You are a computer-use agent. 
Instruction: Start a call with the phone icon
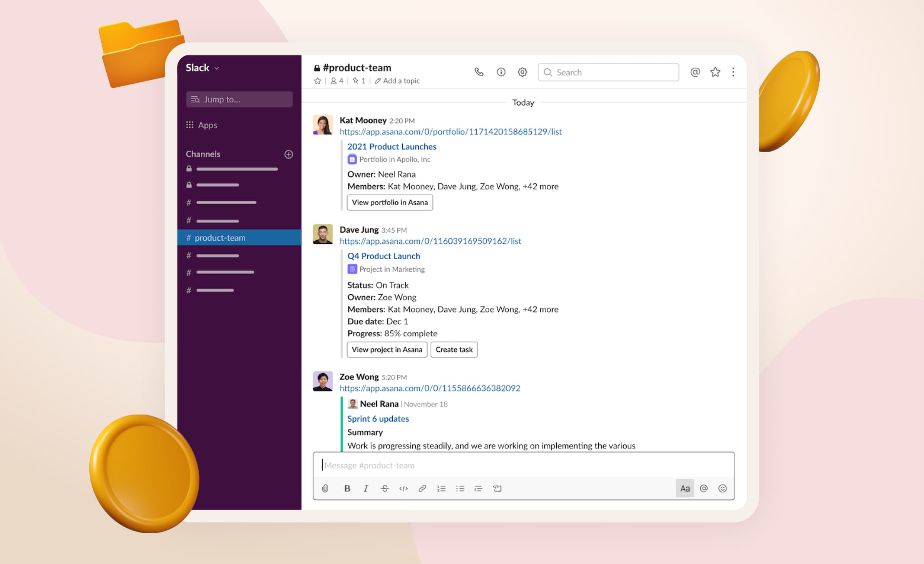tap(479, 72)
